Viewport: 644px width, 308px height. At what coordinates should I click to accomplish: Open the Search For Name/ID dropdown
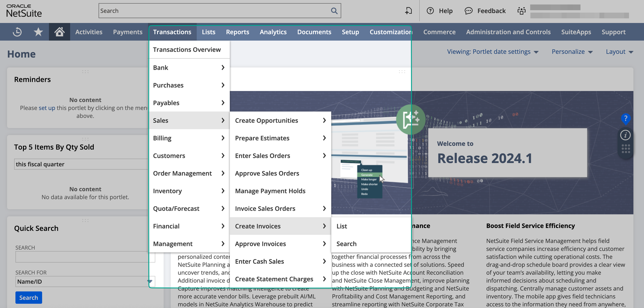tap(85, 282)
